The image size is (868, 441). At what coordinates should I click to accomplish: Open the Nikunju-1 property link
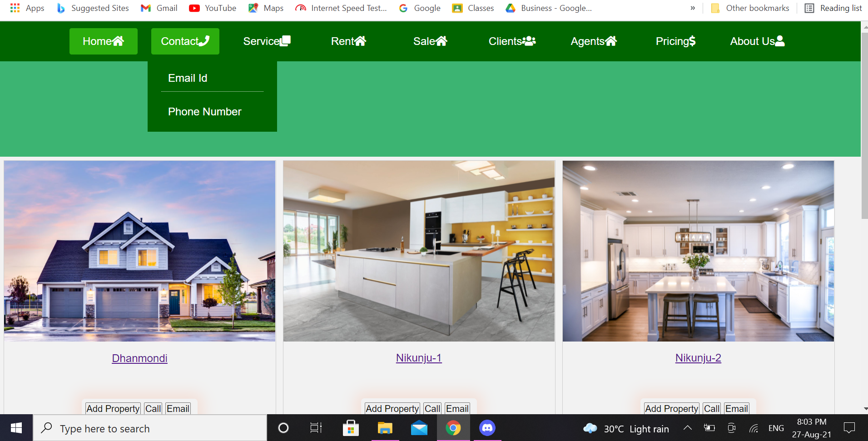coord(419,358)
